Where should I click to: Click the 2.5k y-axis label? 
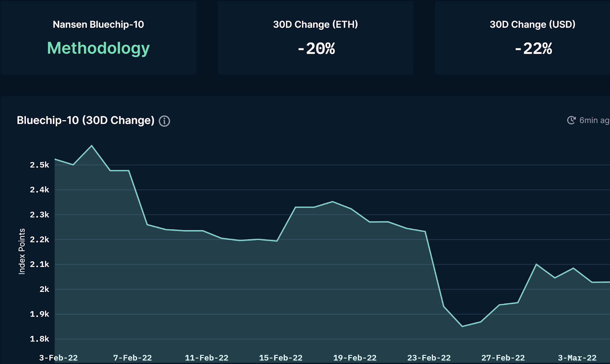[40, 165]
